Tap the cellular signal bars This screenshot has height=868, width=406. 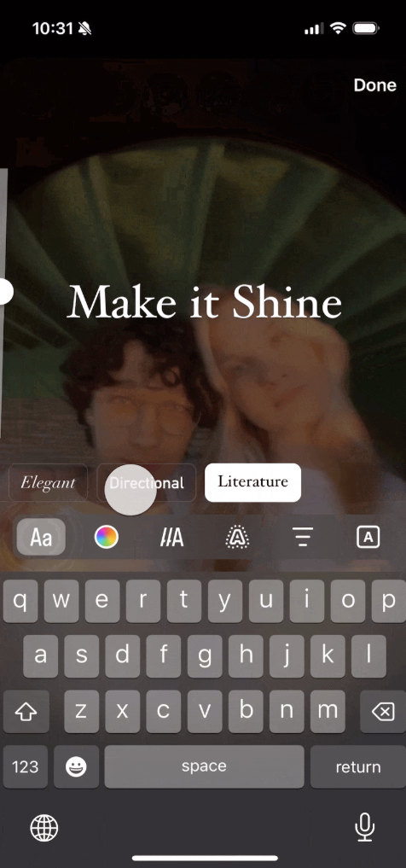tap(314, 29)
